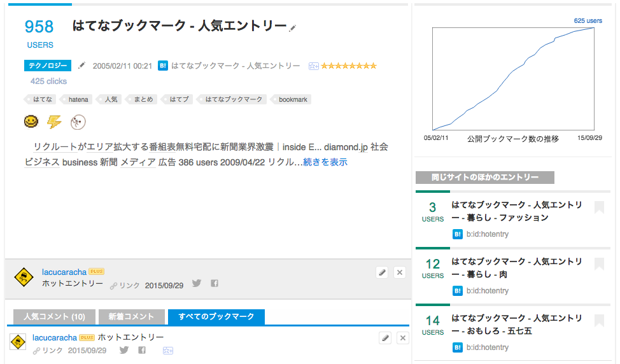Click the 同じサイトのほかのエントリー header
Image resolution: width=620 pixels, height=364 pixels.
pos(485,178)
